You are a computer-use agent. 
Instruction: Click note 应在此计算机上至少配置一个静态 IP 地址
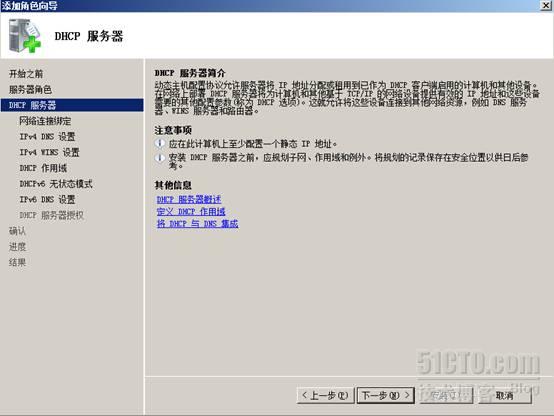point(253,144)
